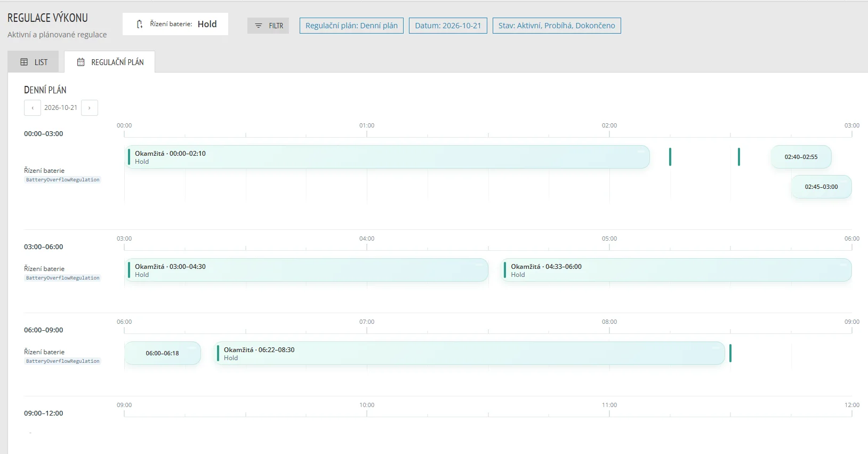Select the 02:40–02:55 regulation block

[801, 157]
